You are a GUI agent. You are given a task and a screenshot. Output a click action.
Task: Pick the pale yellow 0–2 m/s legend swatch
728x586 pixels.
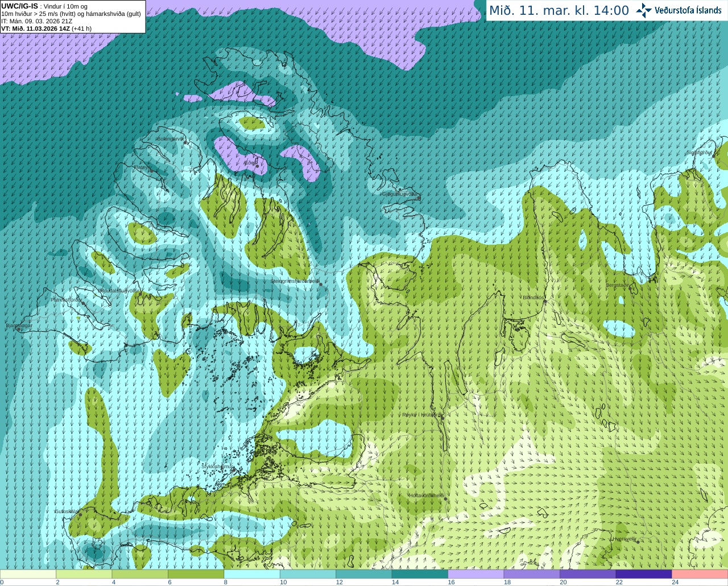[x=28, y=574]
